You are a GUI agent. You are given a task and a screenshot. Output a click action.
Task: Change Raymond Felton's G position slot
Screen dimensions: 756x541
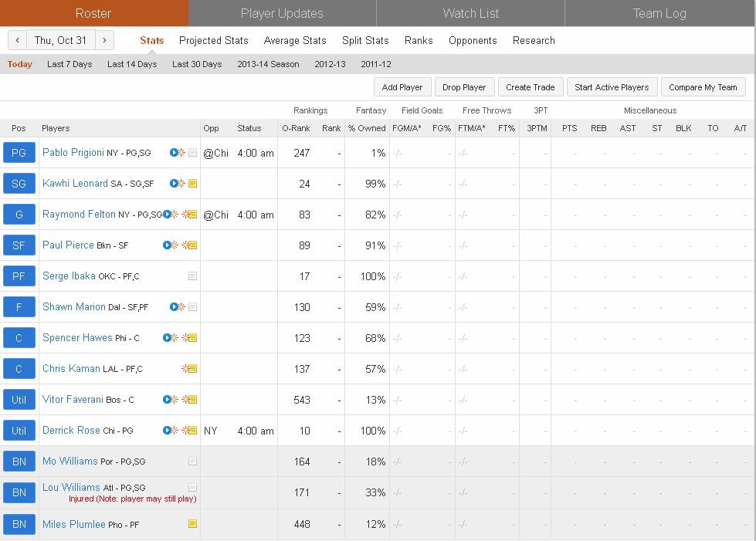click(19, 215)
